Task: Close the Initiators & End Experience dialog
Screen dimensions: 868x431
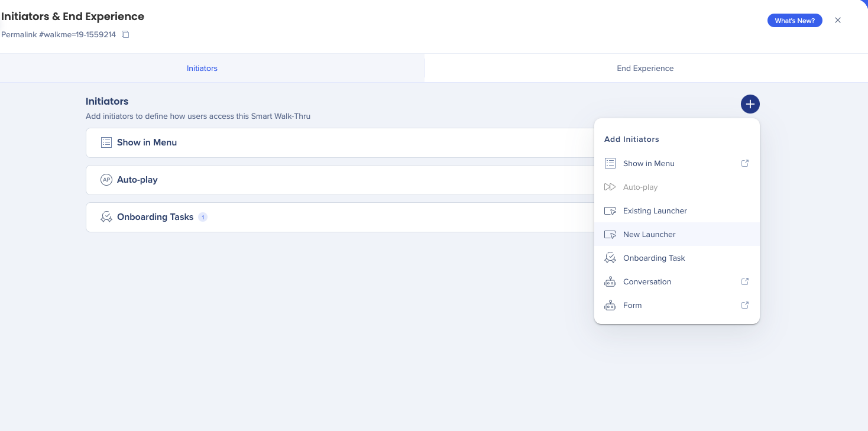Action: point(837,20)
